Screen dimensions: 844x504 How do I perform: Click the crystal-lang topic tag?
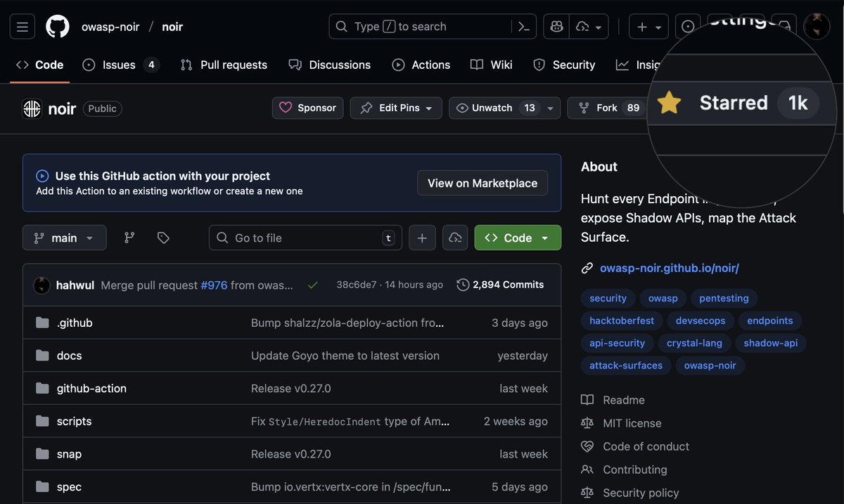coord(694,343)
